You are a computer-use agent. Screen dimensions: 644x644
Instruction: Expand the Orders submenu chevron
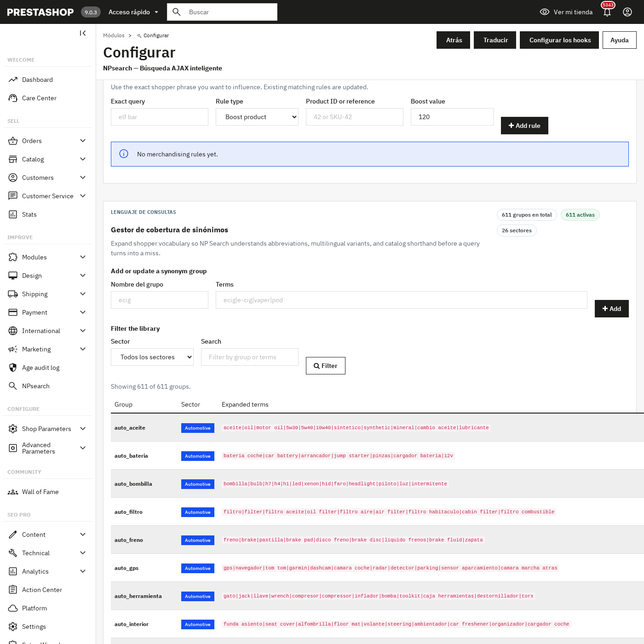click(x=83, y=141)
